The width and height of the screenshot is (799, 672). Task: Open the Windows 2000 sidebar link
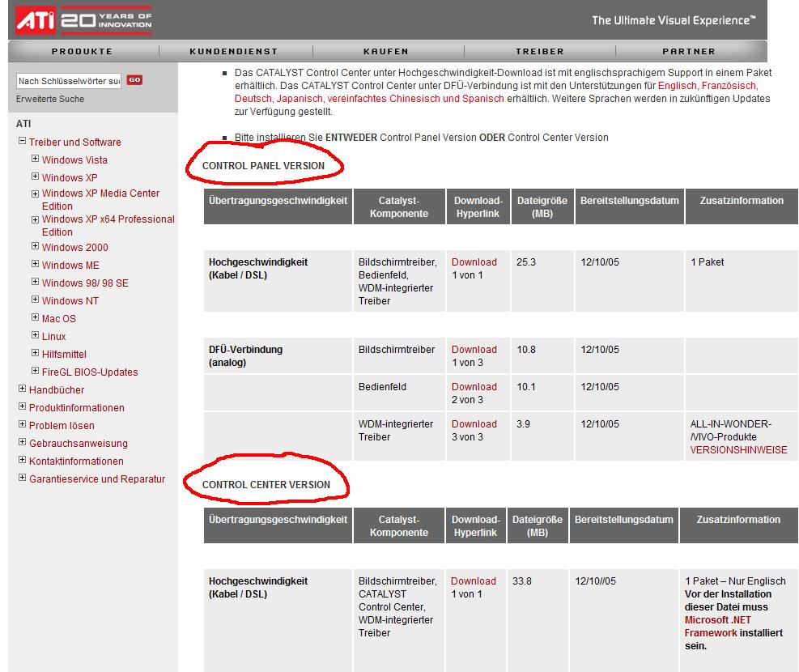point(75,248)
